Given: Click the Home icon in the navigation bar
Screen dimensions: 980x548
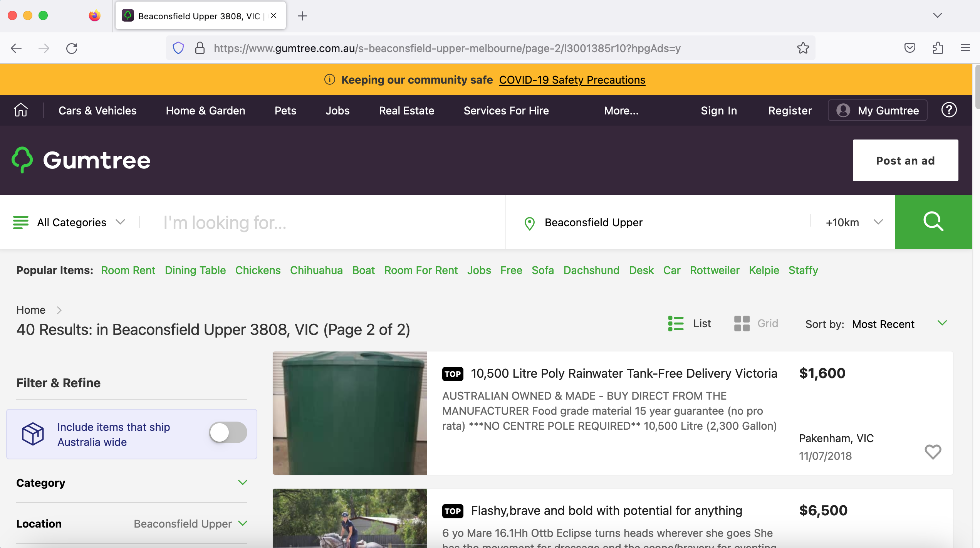Looking at the screenshot, I should (20, 110).
